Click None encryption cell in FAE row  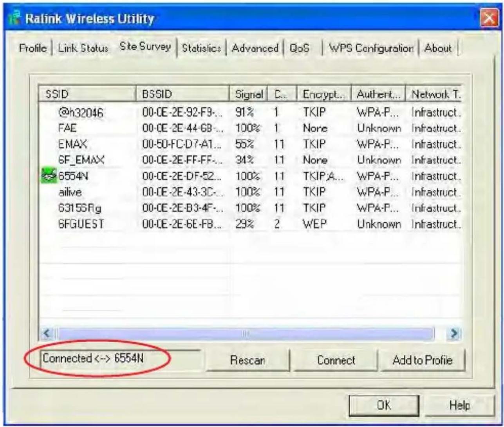(x=315, y=128)
